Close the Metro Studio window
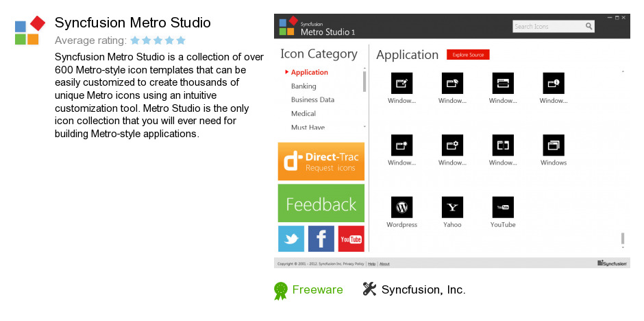 pos(623,18)
